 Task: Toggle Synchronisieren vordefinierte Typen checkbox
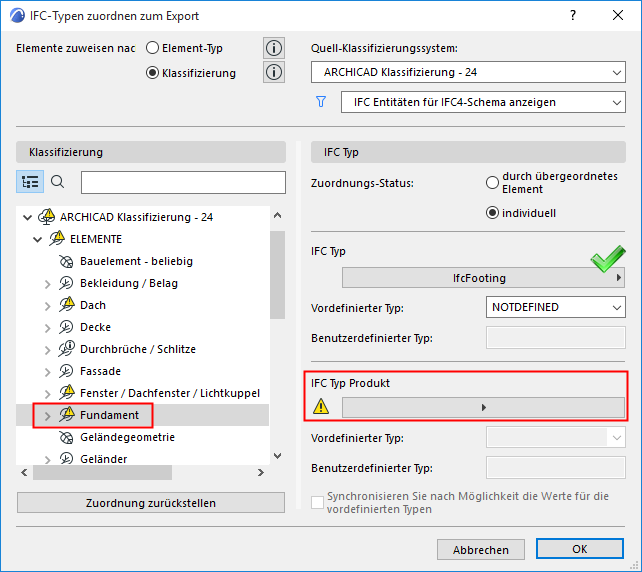coord(317,502)
